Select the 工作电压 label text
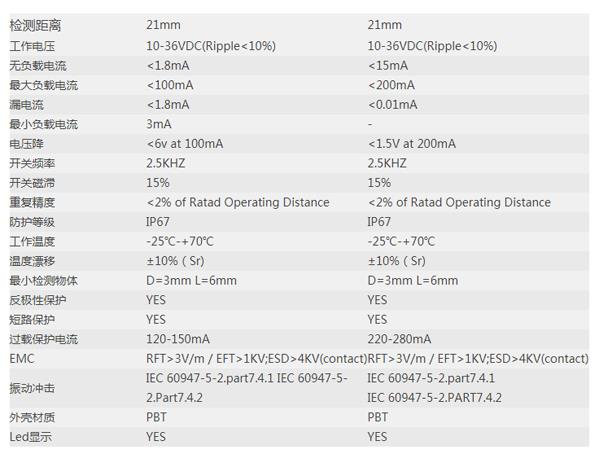This screenshot has height=462, width=600. coord(32,46)
